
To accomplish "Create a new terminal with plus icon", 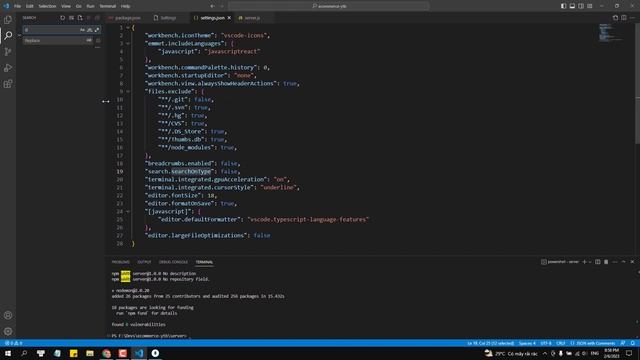I will (584, 262).
